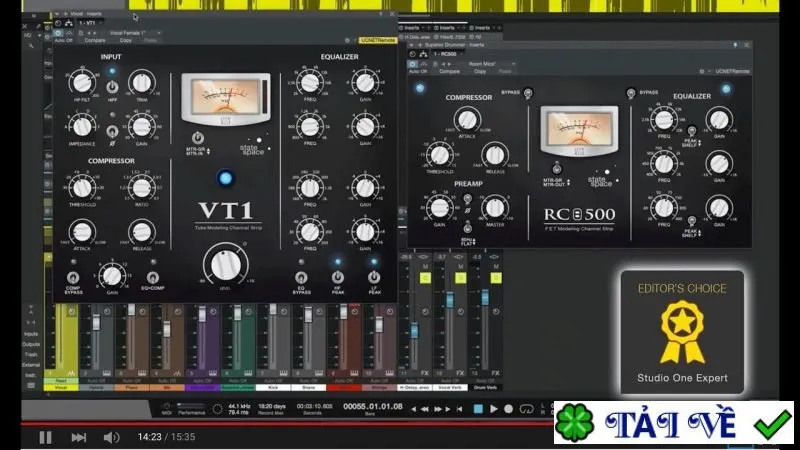
Task: Mute the video with the speaker icon
Action: click(111, 437)
